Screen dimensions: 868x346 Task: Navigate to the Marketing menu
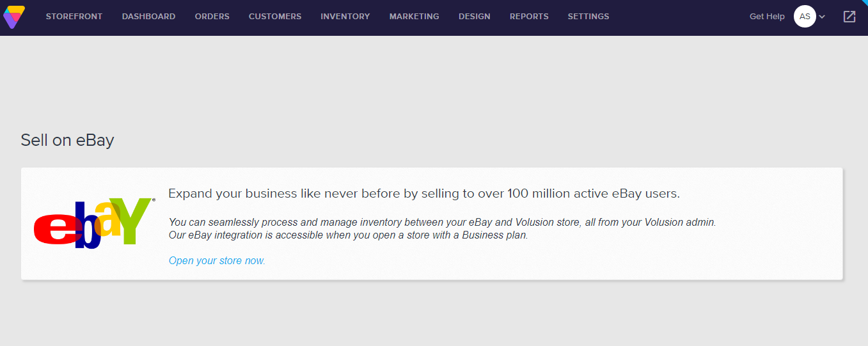[414, 17]
